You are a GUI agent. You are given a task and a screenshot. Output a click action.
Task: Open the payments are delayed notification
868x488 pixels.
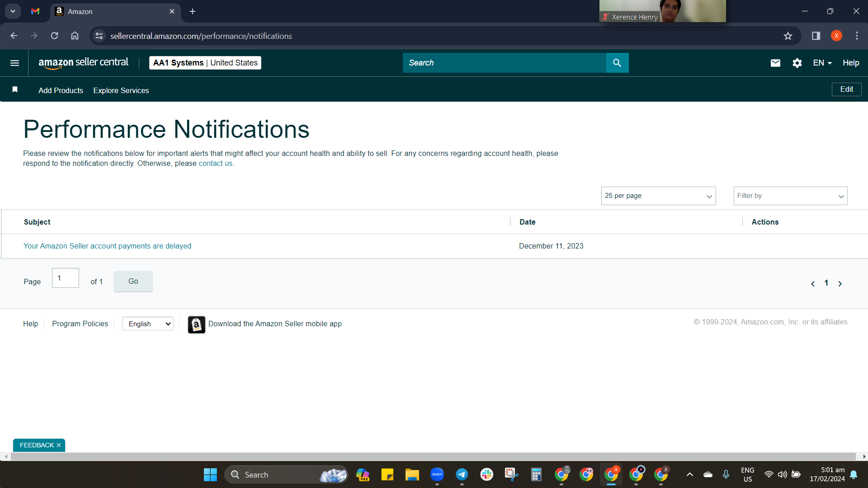coord(107,246)
